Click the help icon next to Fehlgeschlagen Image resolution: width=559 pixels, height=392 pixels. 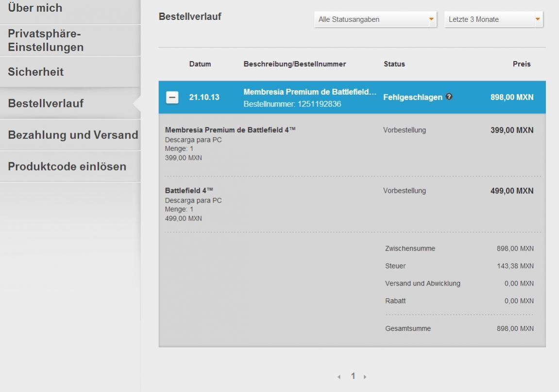(449, 97)
